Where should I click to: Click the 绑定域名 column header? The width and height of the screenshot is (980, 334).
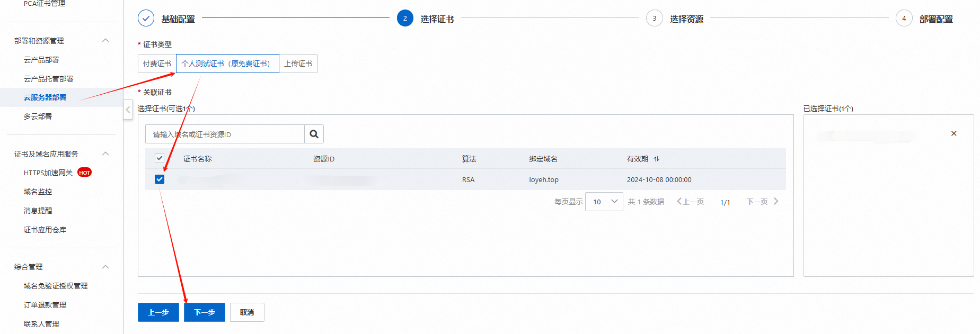[x=543, y=159]
